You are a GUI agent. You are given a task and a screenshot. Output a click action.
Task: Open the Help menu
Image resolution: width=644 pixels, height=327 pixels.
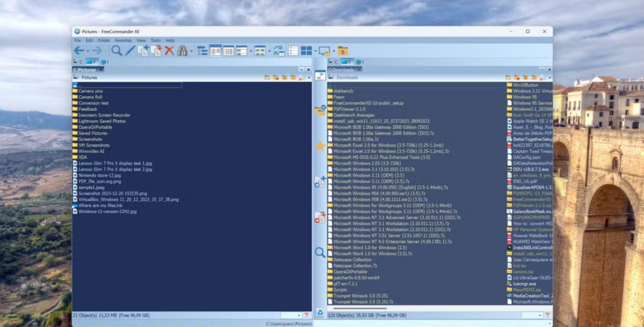pyautogui.click(x=170, y=40)
